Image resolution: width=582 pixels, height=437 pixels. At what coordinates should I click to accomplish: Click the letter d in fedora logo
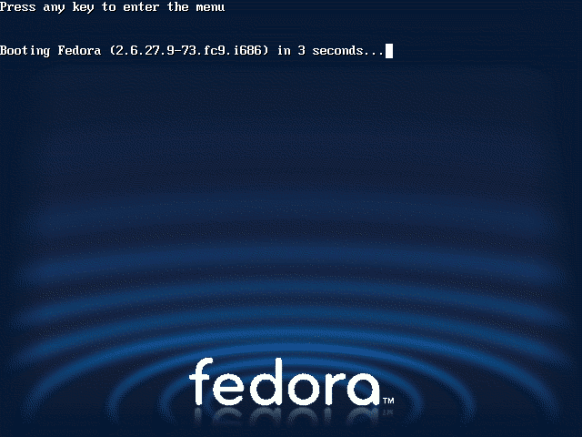pos(270,382)
